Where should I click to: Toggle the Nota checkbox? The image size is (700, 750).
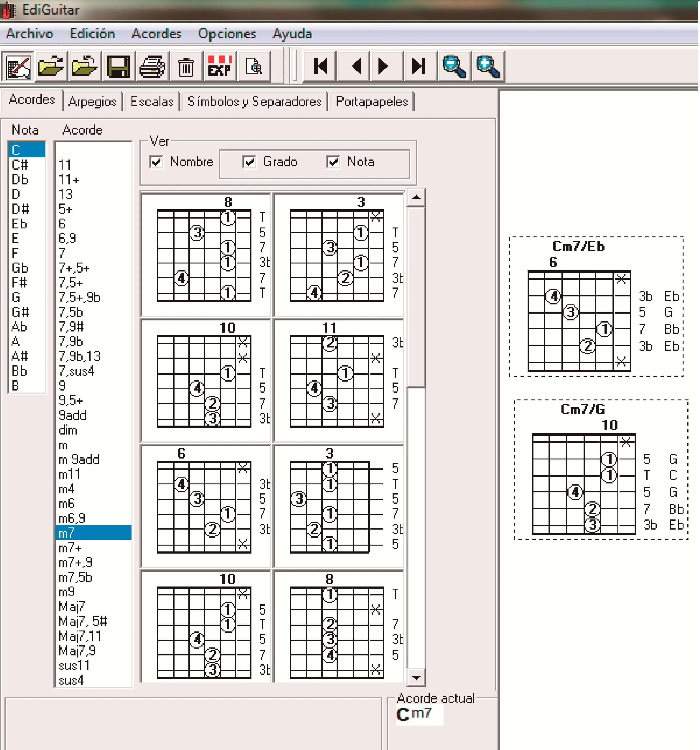[333, 162]
